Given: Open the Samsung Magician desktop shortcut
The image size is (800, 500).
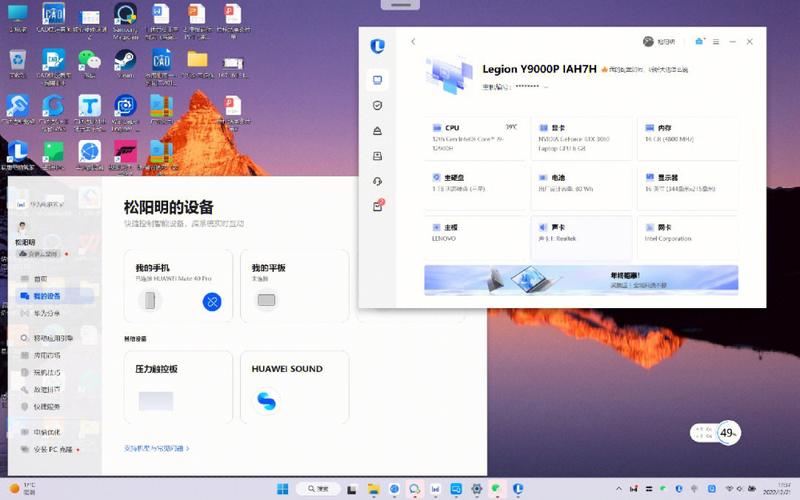Looking at the screenshot, I should 125,20.
